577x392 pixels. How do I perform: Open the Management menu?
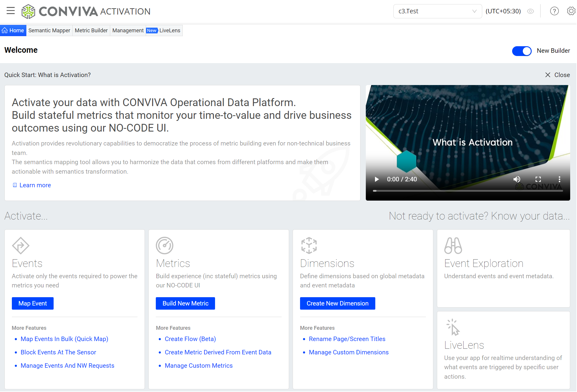point(128,31)
